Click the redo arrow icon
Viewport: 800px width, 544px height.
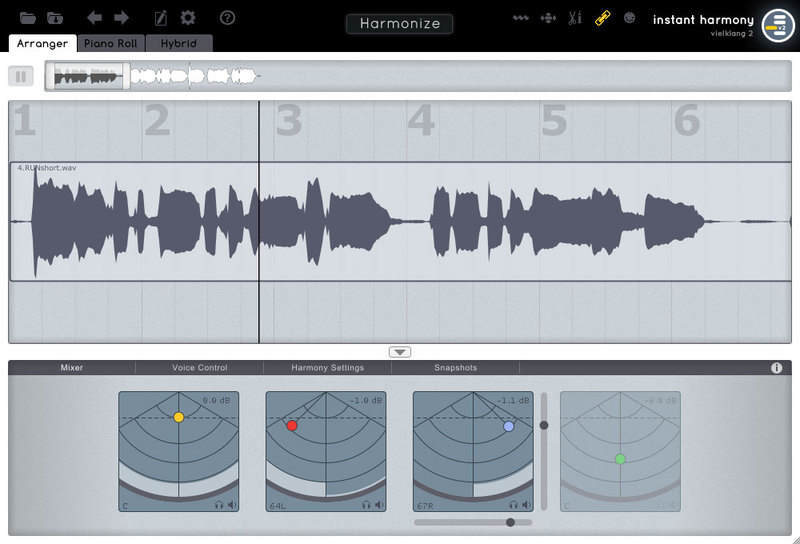pos(121,18)
